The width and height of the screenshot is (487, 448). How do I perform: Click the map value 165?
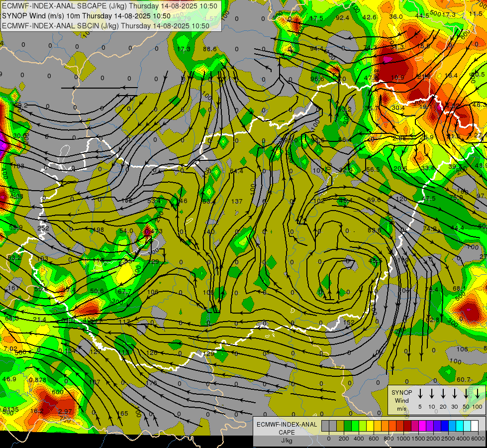123,413
